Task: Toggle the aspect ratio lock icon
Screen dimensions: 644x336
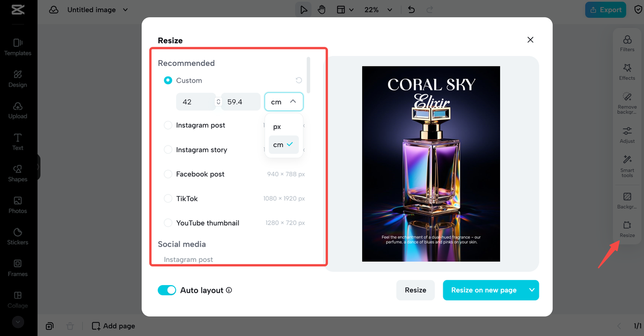Action: coord(218,102)
